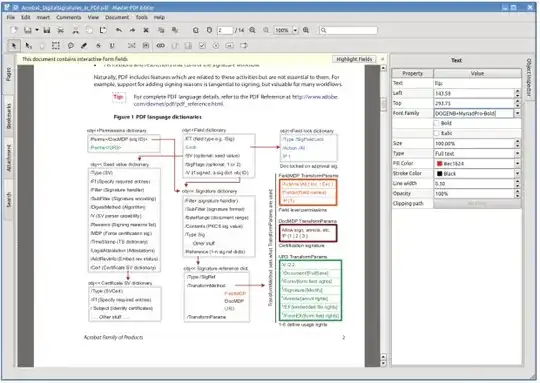This screenshot has width=540, height=383.
Task: Click the underline text tool
Action: [x=112, y=45]
